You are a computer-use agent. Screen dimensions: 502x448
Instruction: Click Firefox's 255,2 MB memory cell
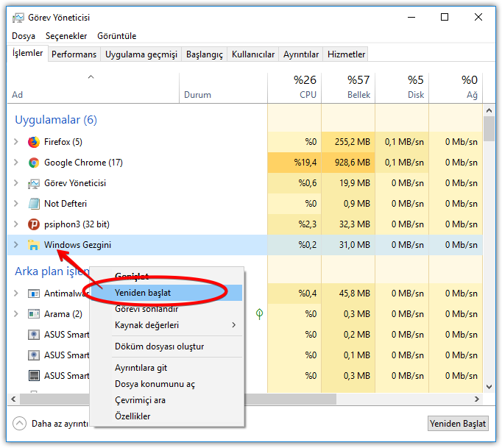(348, 142)
